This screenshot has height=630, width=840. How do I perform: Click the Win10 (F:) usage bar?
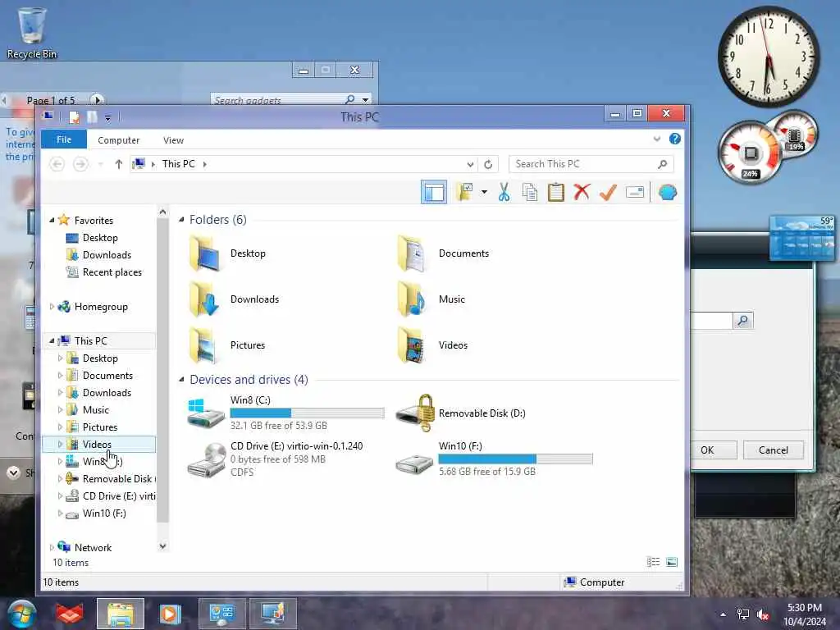(515, 459)
